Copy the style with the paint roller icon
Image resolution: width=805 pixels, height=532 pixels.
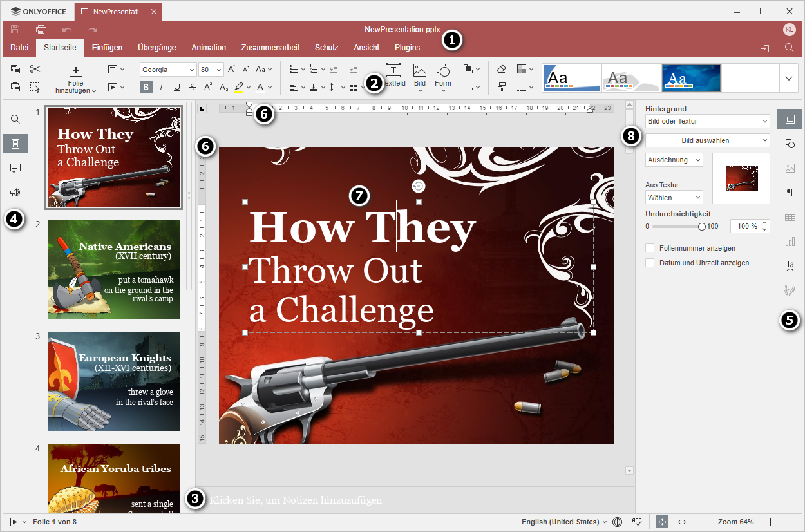click(x=502, y=87)
